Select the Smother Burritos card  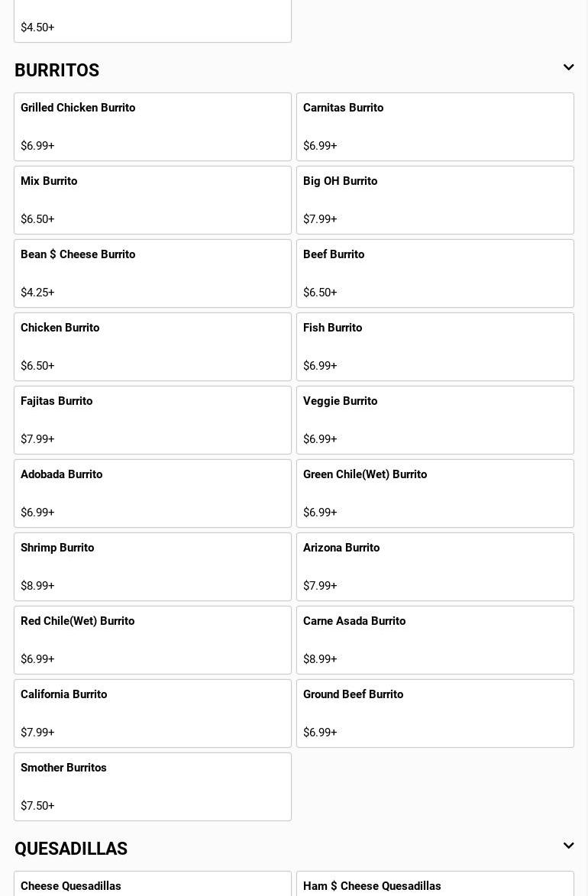(x=153, y=787)
